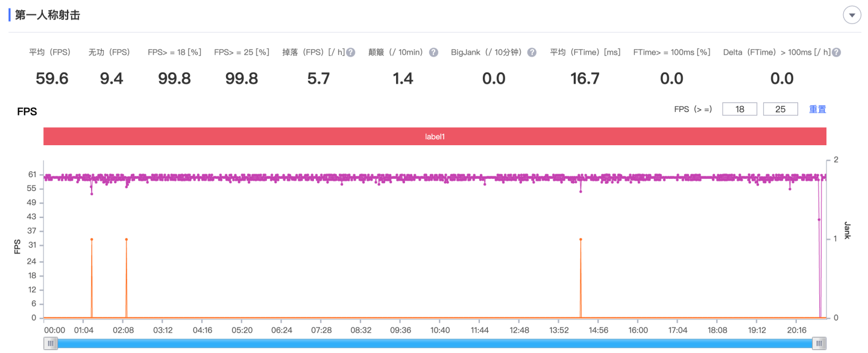
Task: Select the 平均（FPS）value 59.6
Action: point(52,78)
